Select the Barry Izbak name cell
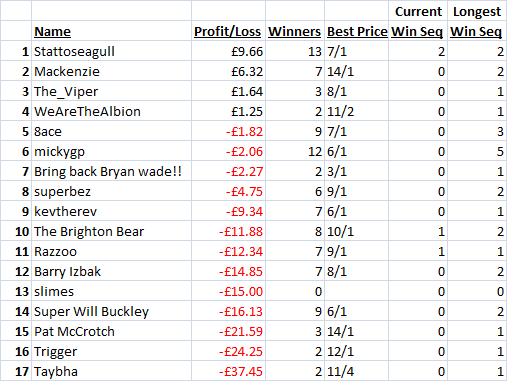The image size is (520, 390). pyautogui.click(x=111, y=271)
